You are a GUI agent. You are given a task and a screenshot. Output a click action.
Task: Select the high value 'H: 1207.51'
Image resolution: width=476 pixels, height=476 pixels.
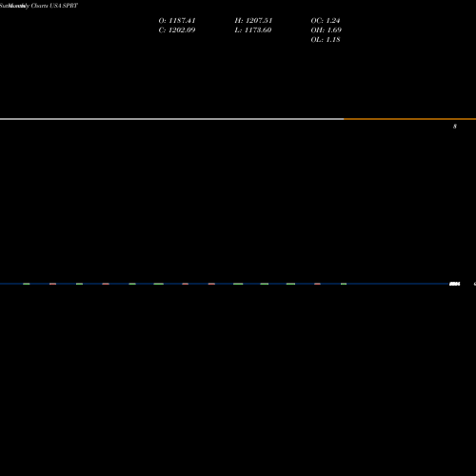pyautogui.click(x=253, y=21)
